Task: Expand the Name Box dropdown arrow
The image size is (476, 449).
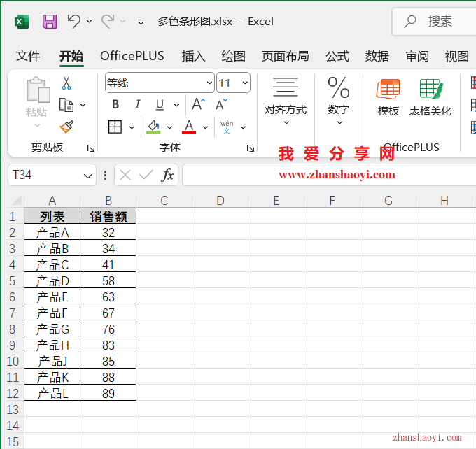Action: point(88,175)
